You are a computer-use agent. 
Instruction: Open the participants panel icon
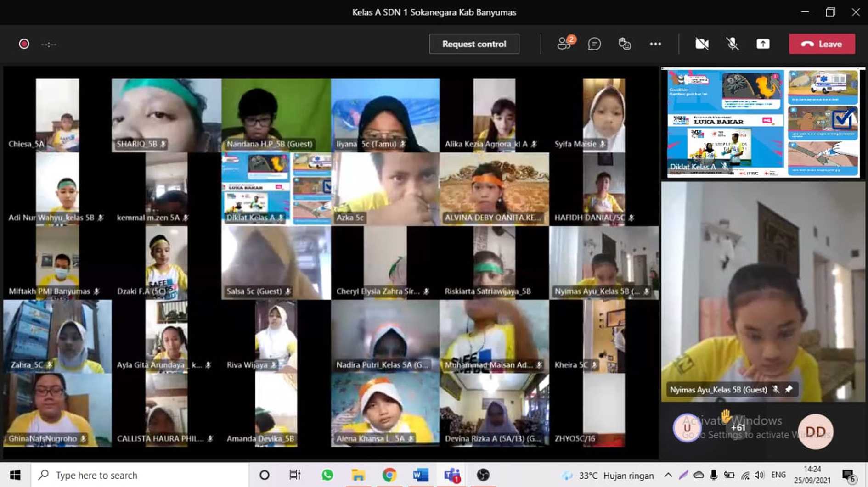click(564, 44)
